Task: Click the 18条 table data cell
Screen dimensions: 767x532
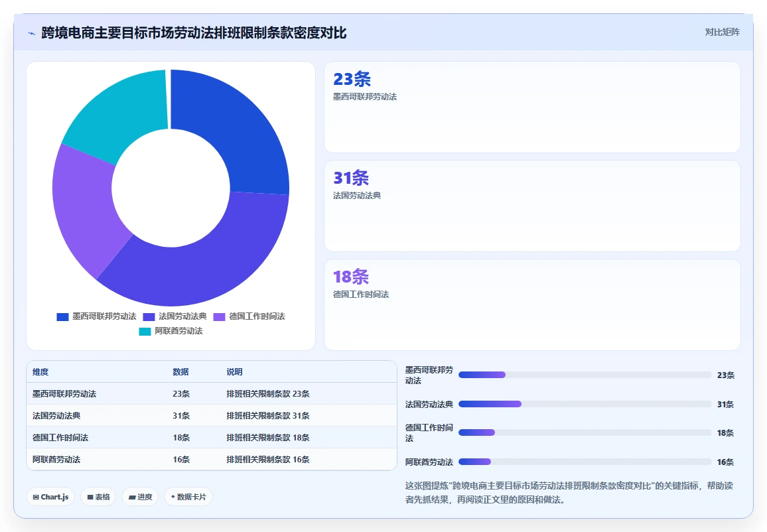Action: pos(181,438)
